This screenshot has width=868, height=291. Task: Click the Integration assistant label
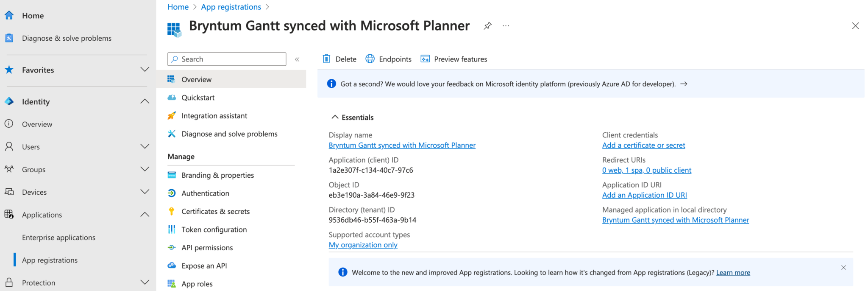[214, 116]
